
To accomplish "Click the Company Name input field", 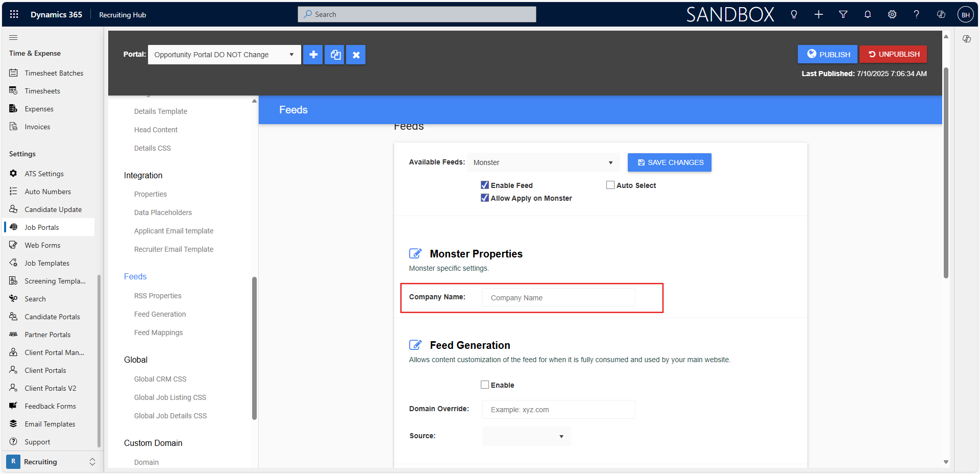I will [559, 298].
